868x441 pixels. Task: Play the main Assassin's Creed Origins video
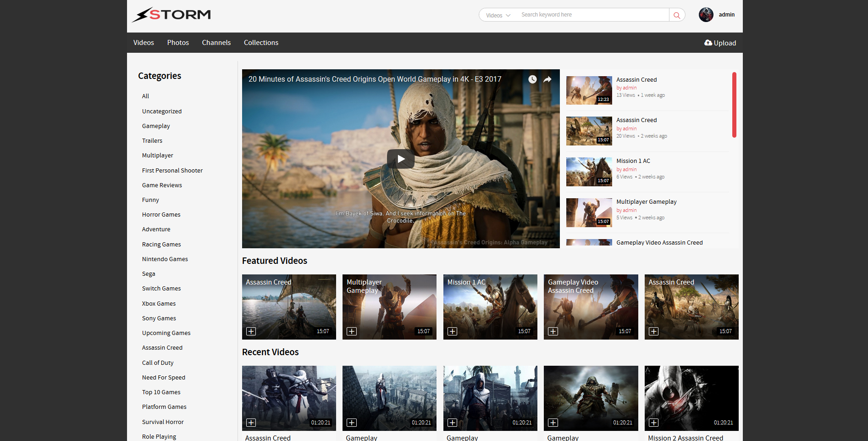401,159
